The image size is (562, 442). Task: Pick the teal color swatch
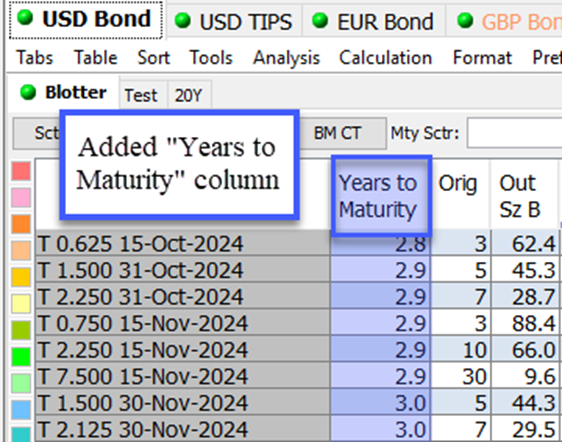(x=21, y=434)
